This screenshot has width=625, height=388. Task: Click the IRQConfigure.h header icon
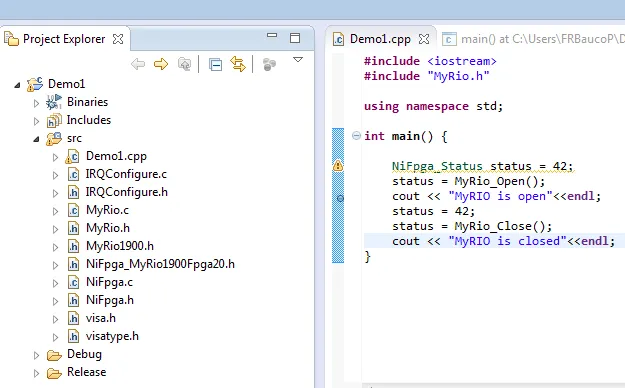click(x=73, y=192)
